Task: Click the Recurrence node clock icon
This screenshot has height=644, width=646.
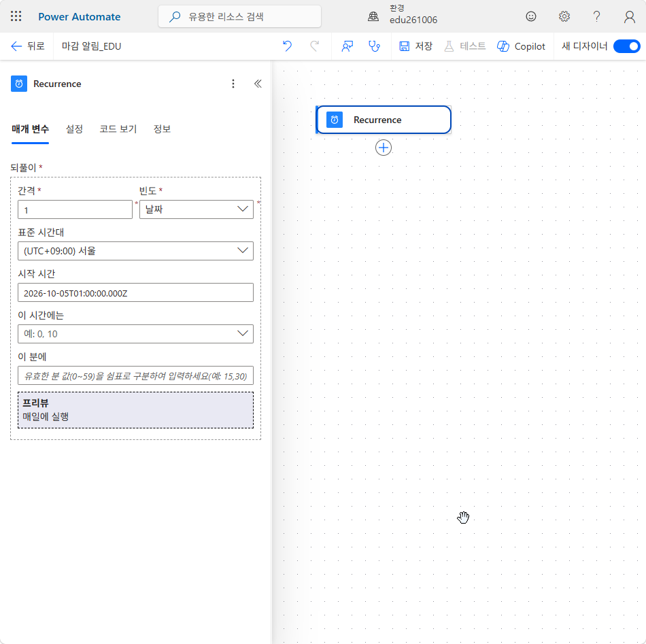Action: pos(335,120)
